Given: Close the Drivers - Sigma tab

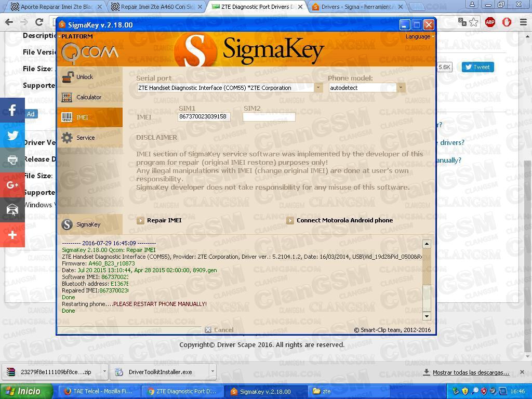Looking at the screenshot, I should coord(401,7).
